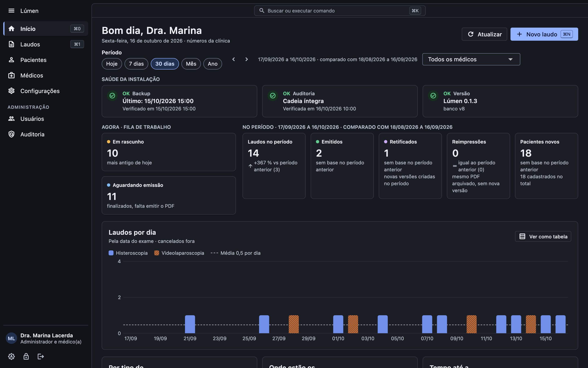Open Configurações gear icon
This screenshot has height=368, width=588.
tap(11, 91)
